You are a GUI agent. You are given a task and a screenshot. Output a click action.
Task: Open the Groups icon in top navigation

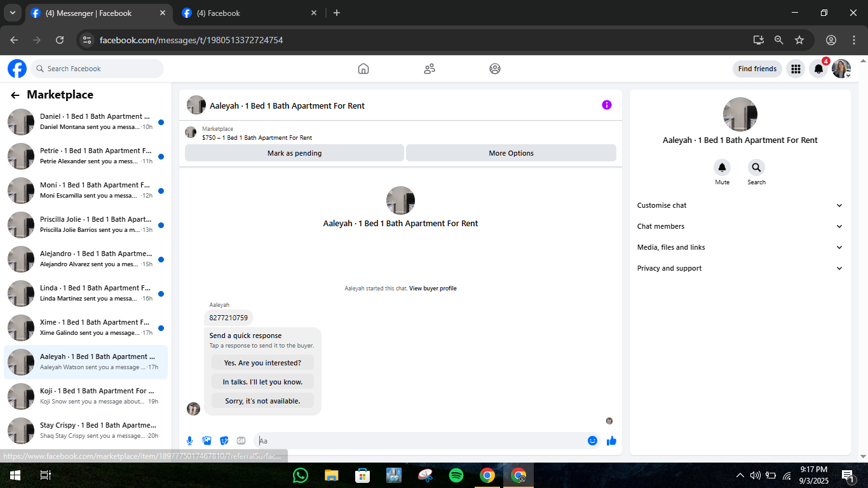pos(495,69)
